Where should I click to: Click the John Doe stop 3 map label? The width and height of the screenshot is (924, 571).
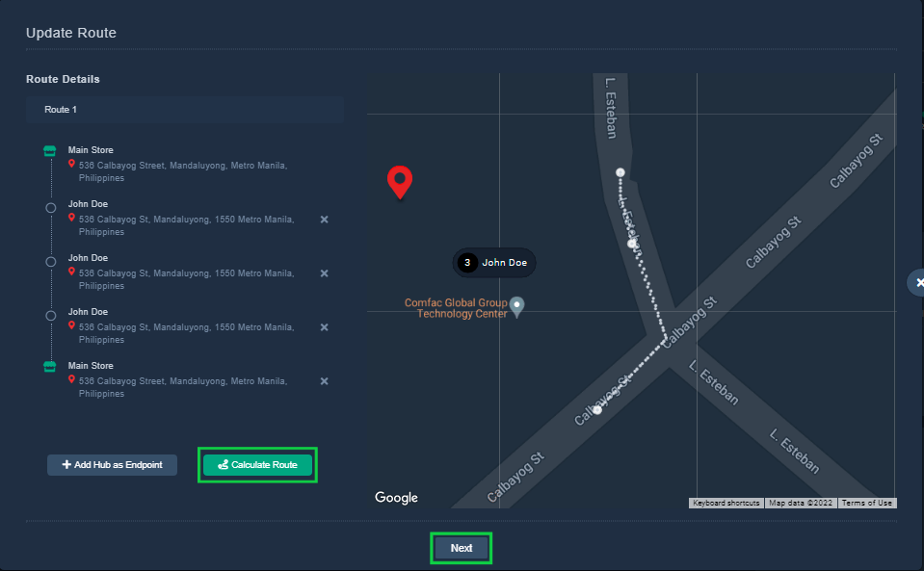click(494, 263)
